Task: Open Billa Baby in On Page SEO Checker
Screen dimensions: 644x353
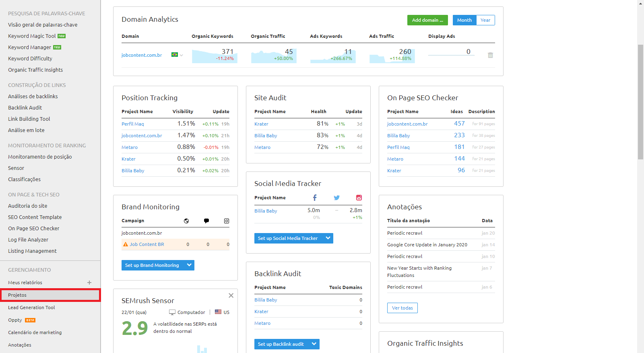Action: coord(398,136)
